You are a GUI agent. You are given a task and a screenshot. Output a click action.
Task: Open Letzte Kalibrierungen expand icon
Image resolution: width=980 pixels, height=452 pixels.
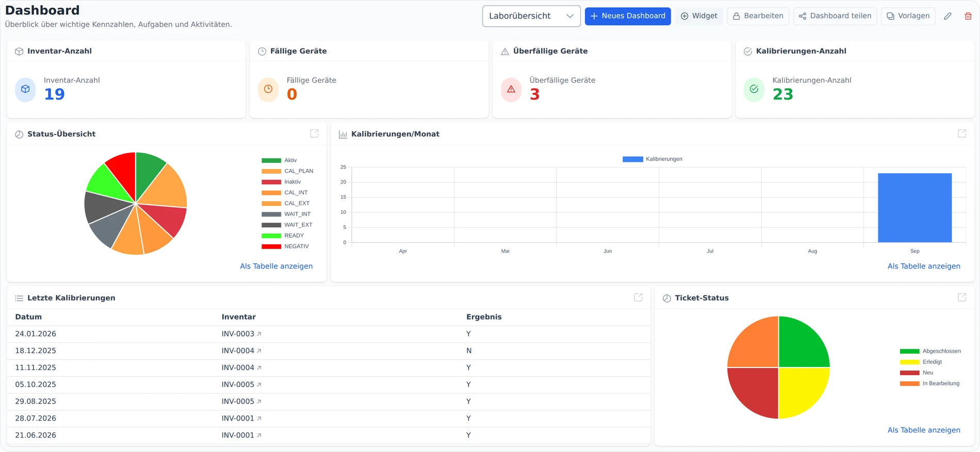[638, 297]
